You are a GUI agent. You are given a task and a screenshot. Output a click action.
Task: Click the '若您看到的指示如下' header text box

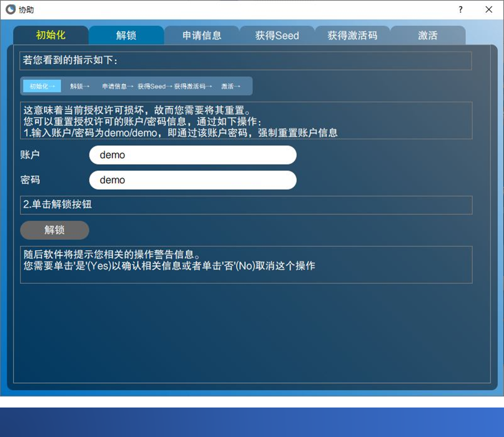coord(245,61)
